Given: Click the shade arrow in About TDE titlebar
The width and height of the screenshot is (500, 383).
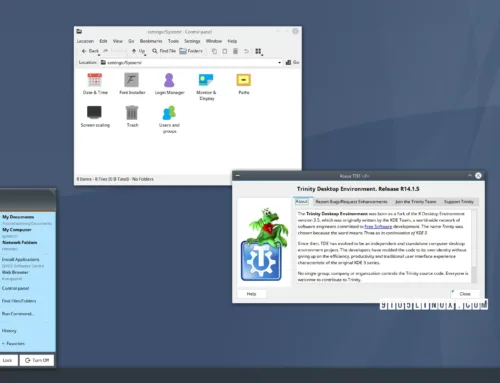Looking at the screenshot, I should (x=470, y=175).
